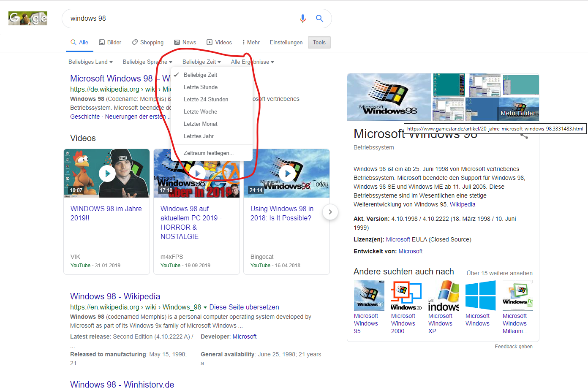Select Letzte Stunde time filter

(212, 87)
